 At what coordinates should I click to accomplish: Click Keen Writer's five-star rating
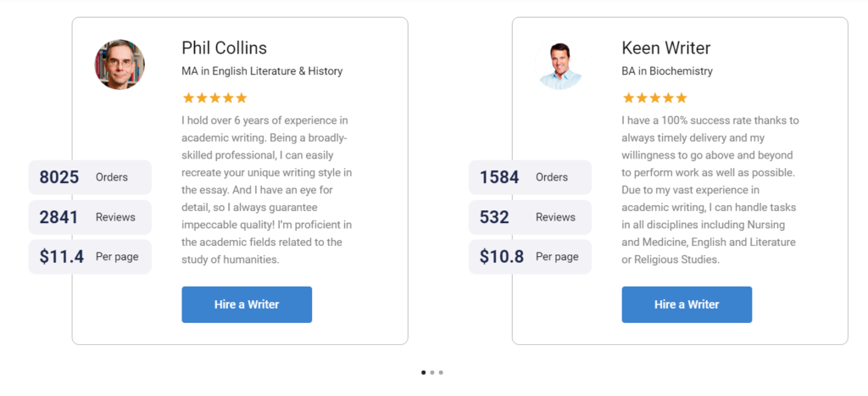(x=654, y=98)
